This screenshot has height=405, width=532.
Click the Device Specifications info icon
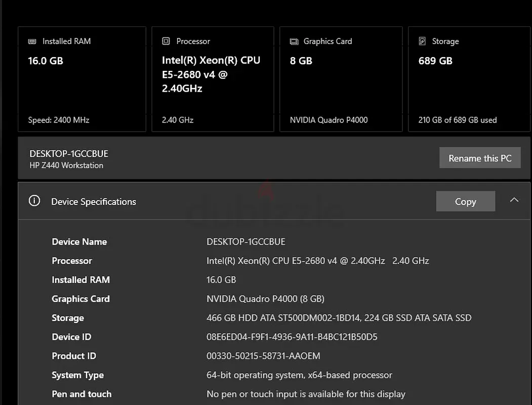34,201
